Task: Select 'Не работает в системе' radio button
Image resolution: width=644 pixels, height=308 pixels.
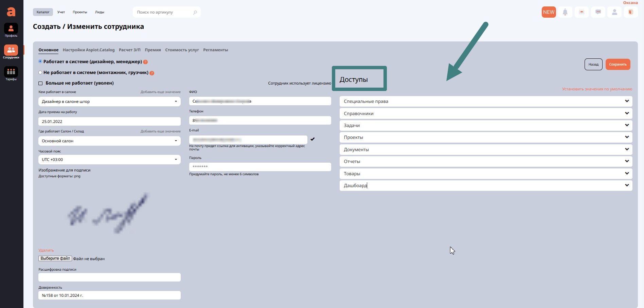Action: click(x=40, y=73)
